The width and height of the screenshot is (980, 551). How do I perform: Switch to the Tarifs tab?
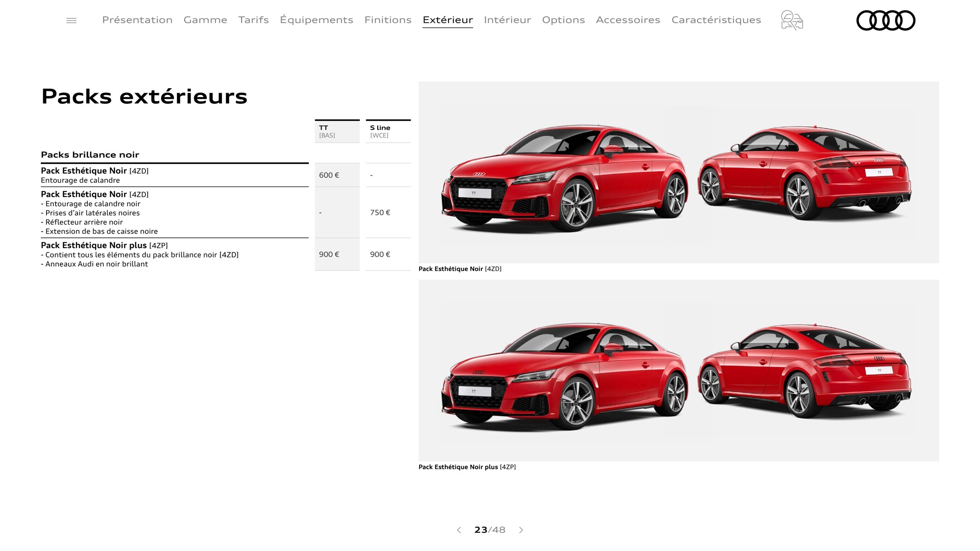pyautogui.click(x=254, y=20)
